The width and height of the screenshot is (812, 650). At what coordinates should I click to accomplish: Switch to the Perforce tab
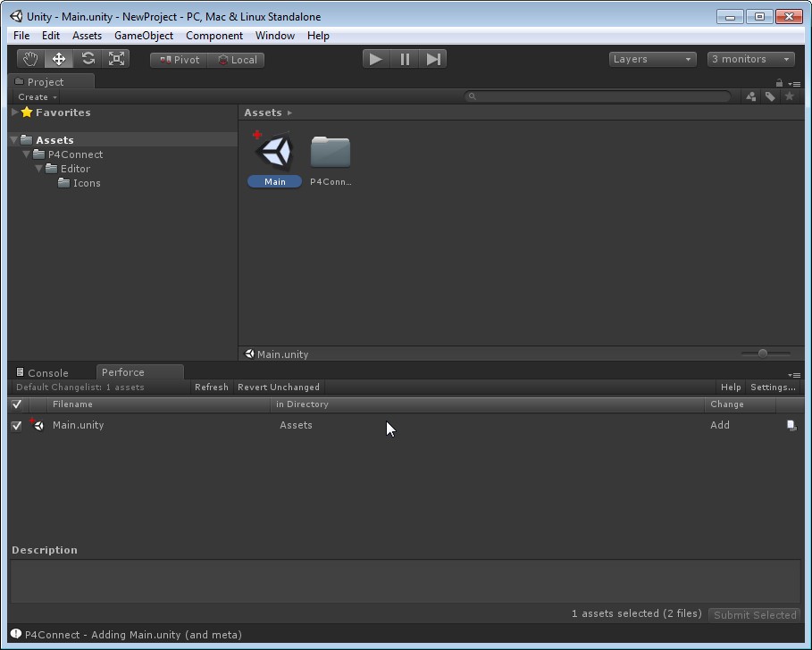pyautogui.click(x=140, y=372)
